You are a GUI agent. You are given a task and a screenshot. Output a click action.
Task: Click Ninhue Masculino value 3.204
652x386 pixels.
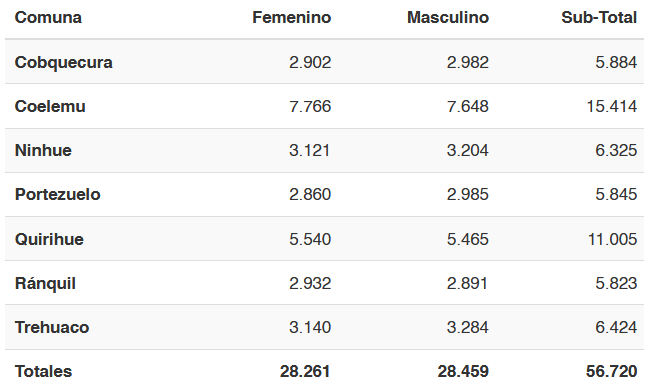click(x=468, y=151)
